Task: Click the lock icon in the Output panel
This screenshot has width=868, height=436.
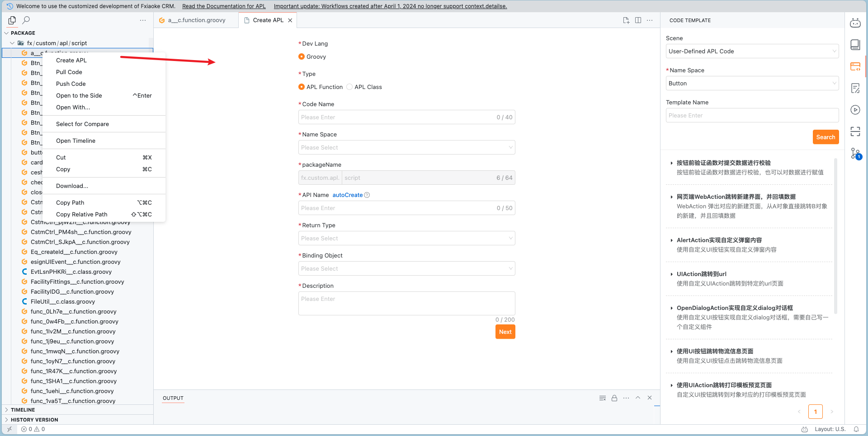Action: pos(614,398)
